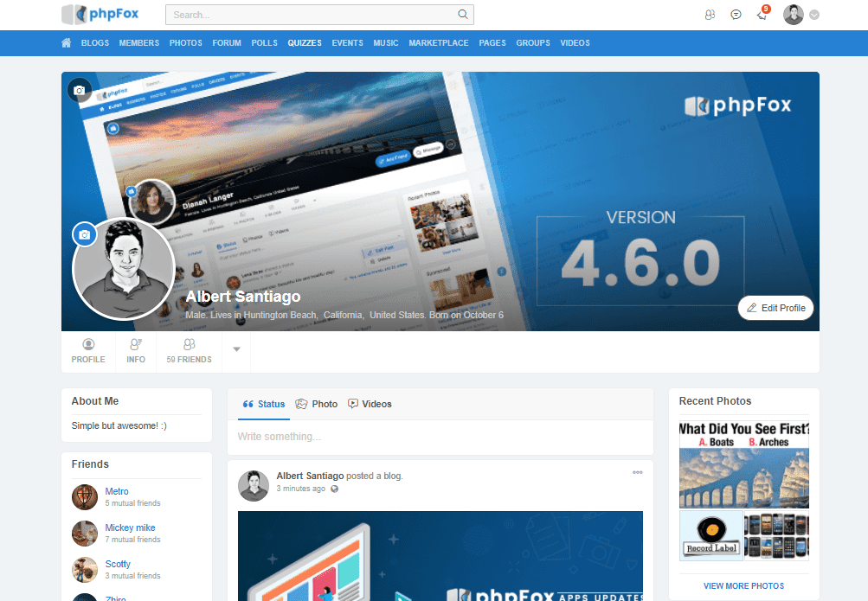The height and width of the screenshot is (601, 868).
Task: Click the Albert Santiago cover name
Action: tap(243, 297)
